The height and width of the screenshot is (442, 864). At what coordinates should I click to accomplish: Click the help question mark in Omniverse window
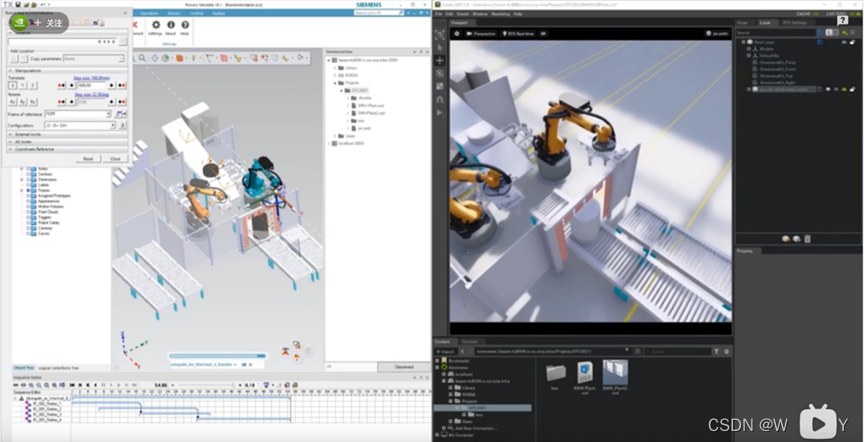[843, 21]
